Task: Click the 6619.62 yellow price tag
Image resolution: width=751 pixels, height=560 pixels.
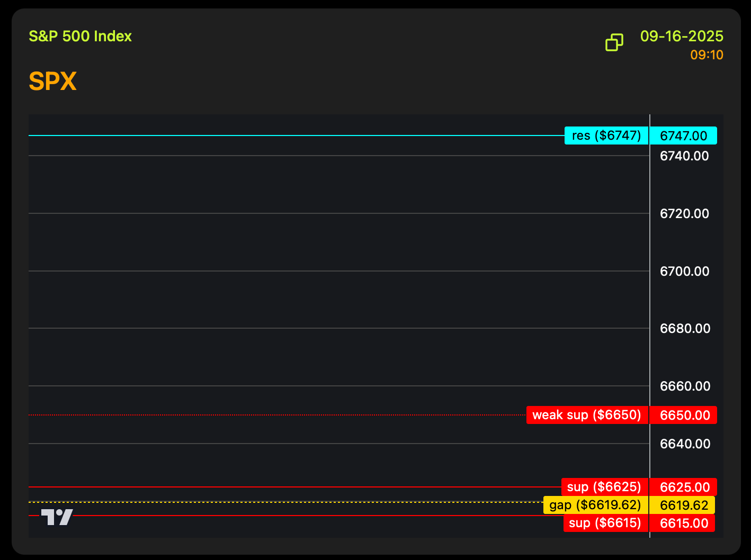Action: click(x=683, y=505)
